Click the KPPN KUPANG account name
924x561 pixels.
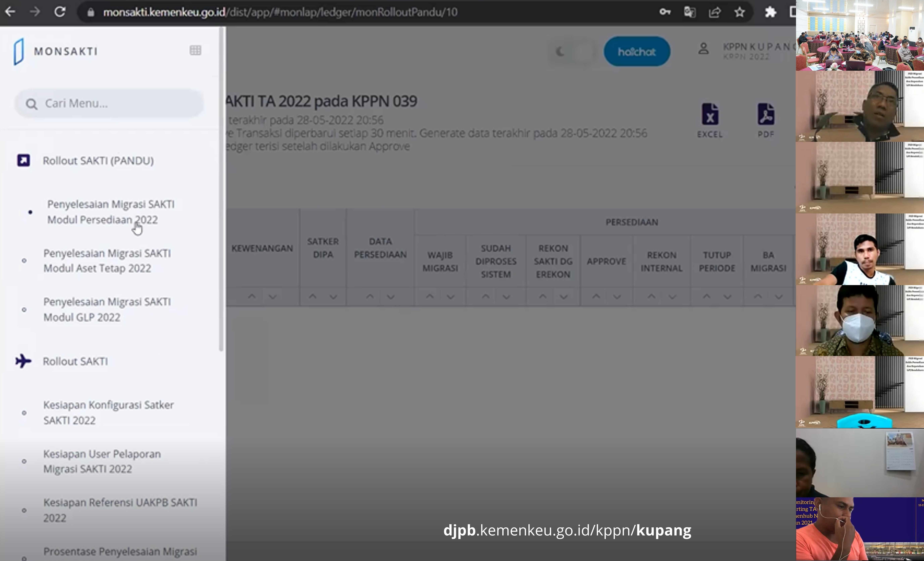click(759, 47)
